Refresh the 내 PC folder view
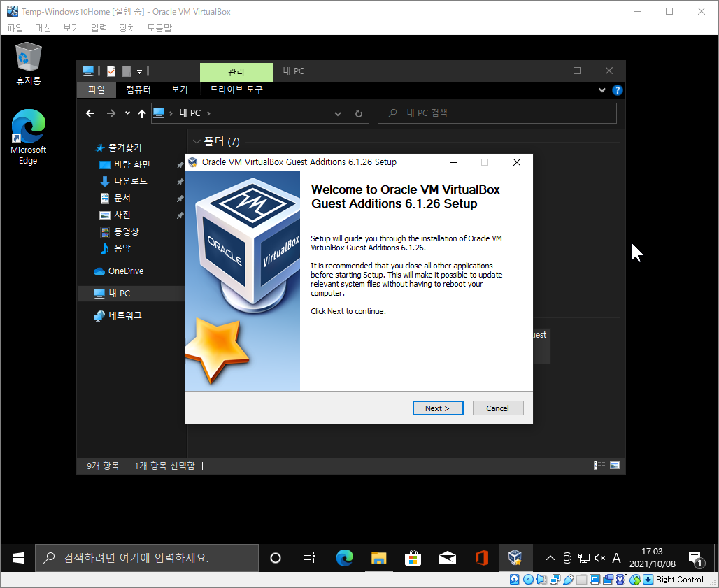719x588 pixels. coord(359,114)
